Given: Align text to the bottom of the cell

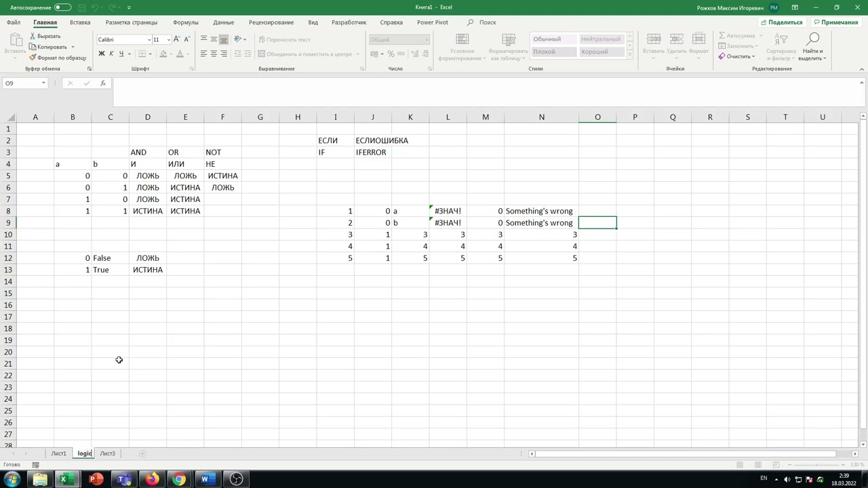Looking at the screenshot, I should pos(223,39).
